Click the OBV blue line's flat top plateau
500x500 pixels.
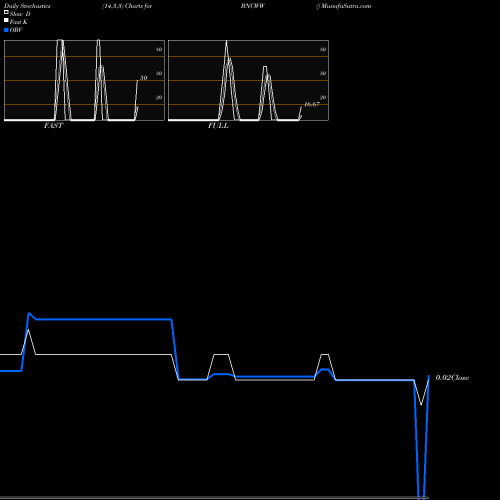104,319
